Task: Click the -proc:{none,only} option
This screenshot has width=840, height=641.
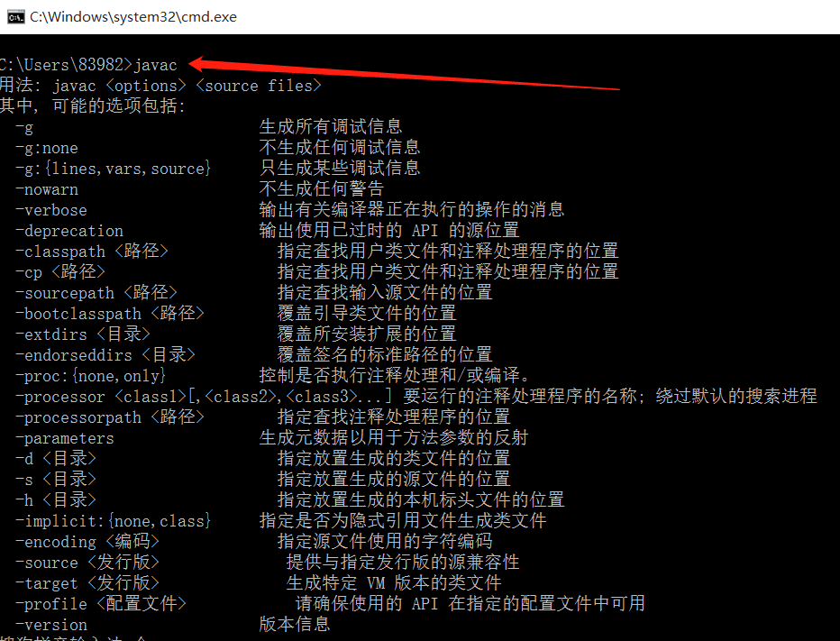Action: pyautogui.click(x=90, y=376)
